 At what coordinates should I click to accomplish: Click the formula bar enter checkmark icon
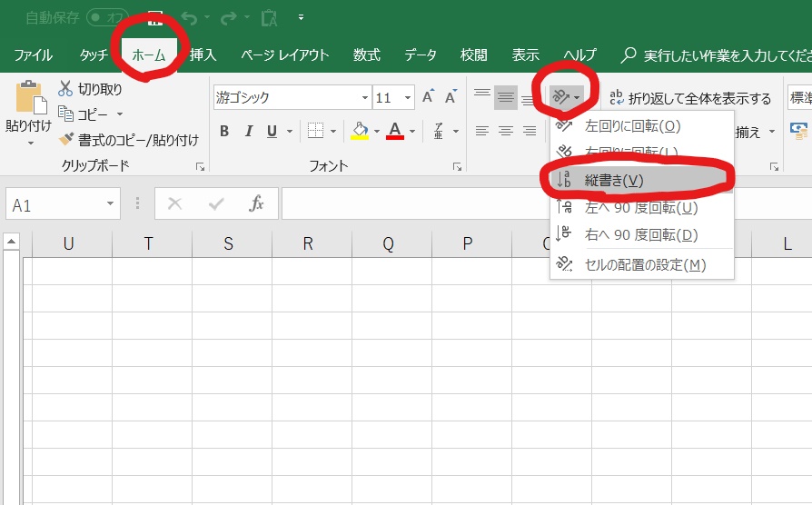[216, 203]
